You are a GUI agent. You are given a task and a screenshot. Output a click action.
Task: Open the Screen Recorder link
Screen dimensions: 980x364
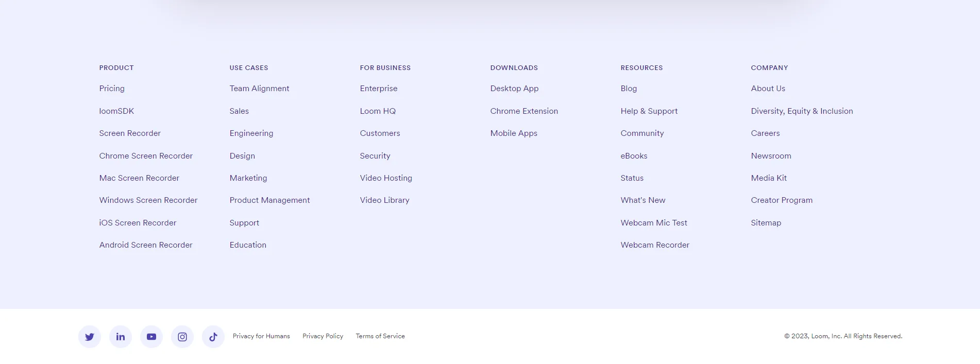(x=130, y=133)
